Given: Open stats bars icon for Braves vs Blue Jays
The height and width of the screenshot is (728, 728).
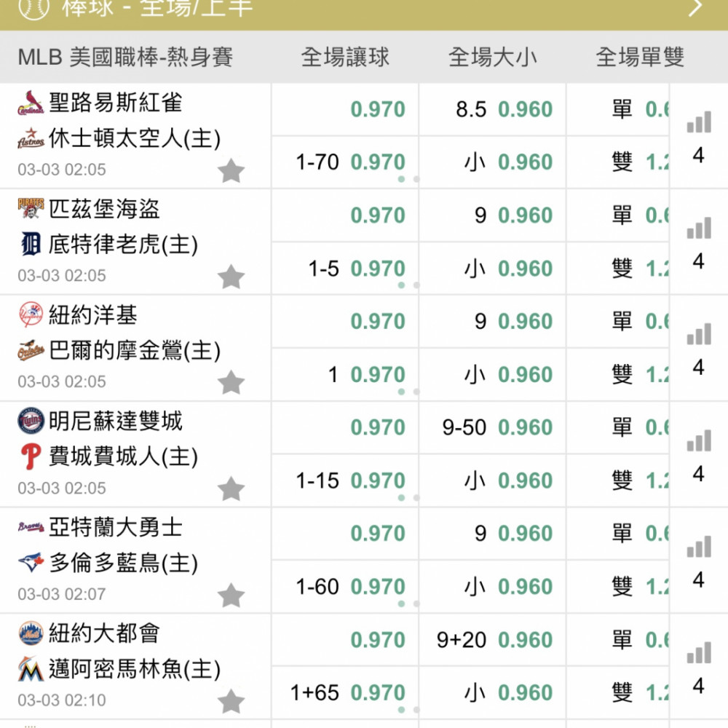Looking at the screenshot, I should click(699, 547).
